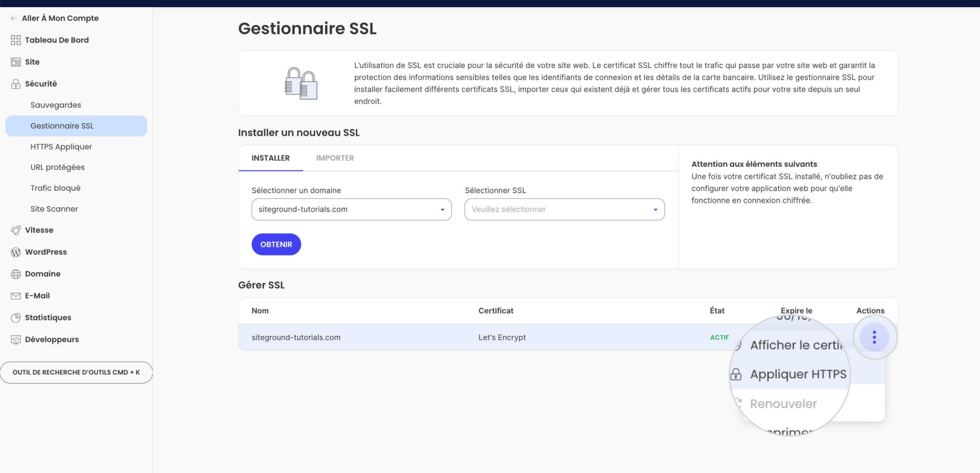
Task: Open the Site section in the sidebar
Action: pyautogui.click(x=32, y=62)
